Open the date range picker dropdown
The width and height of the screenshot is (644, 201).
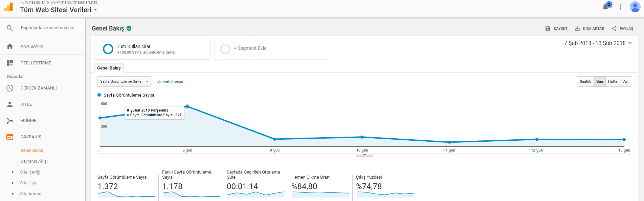(x=598, y=43)
